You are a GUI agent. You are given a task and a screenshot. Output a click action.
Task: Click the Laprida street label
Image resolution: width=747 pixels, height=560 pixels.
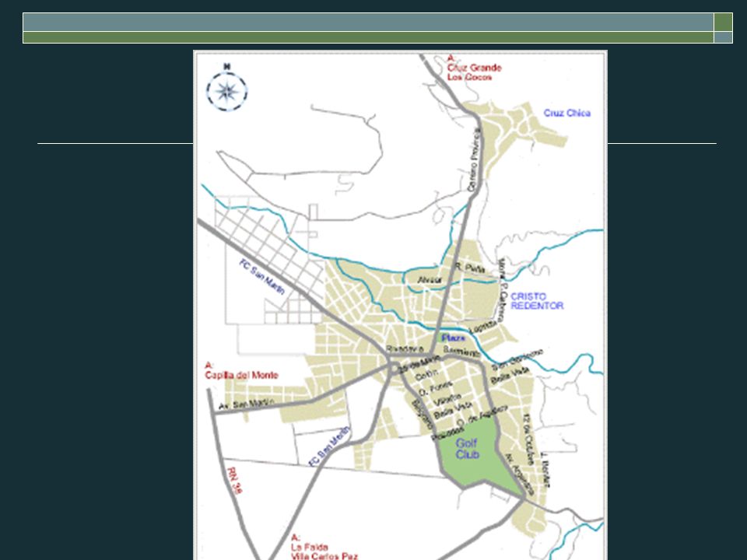(484, 328)
